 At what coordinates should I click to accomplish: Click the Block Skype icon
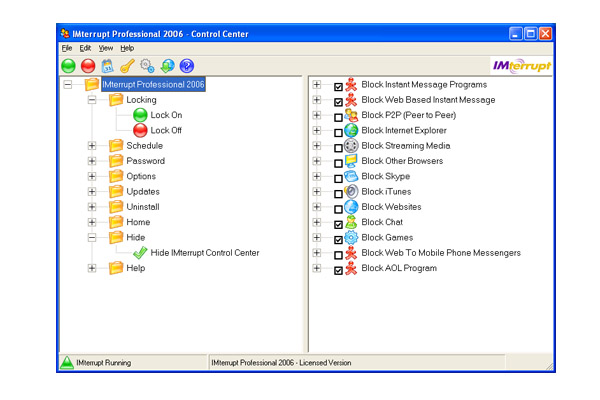(351, 176)
